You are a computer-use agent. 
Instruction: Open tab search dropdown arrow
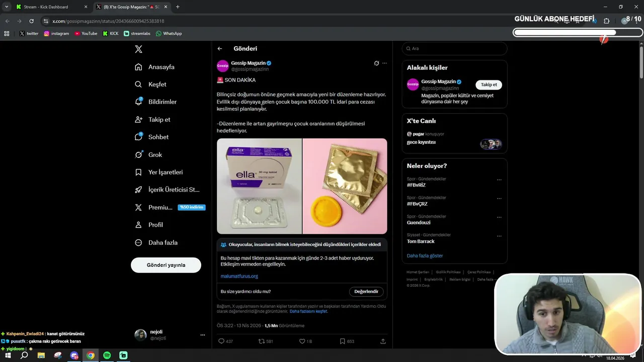[x=7, y=7]
